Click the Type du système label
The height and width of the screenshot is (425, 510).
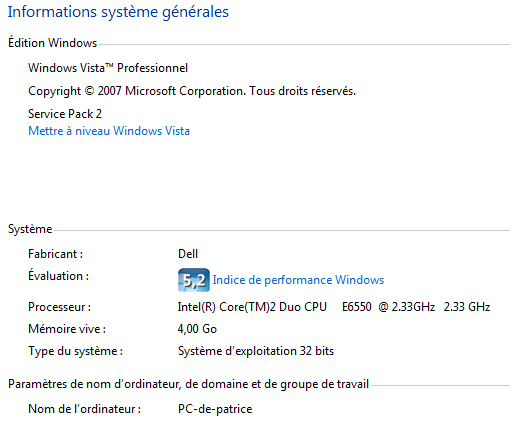(75, 351)
